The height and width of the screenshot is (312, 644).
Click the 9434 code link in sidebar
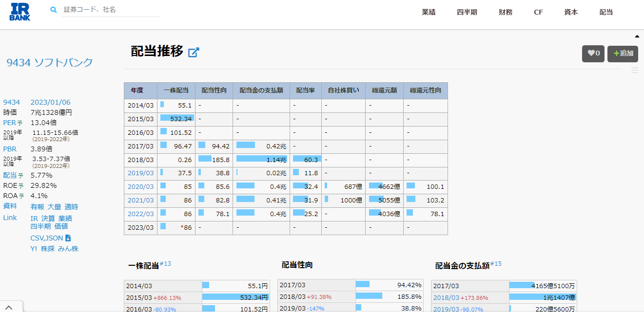pyautogui.click(x=12, y=102)
